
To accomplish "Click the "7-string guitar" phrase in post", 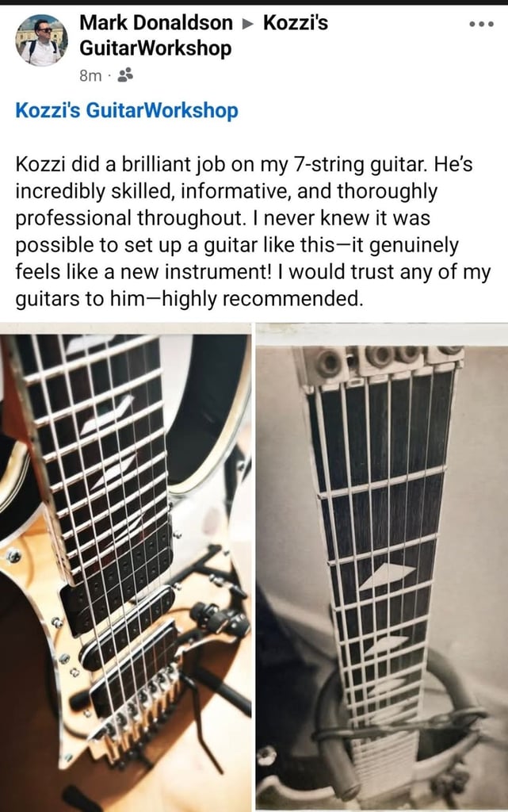I will [360, 164].
